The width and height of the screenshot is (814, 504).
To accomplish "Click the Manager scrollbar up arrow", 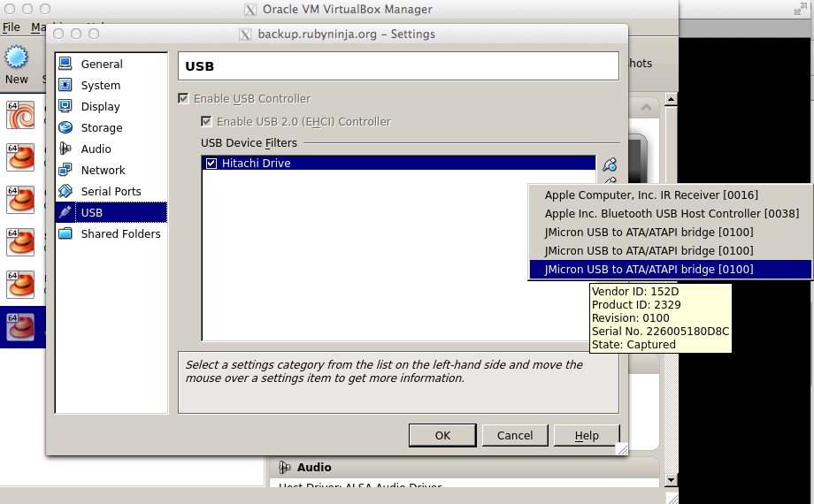I will point(671,99).
